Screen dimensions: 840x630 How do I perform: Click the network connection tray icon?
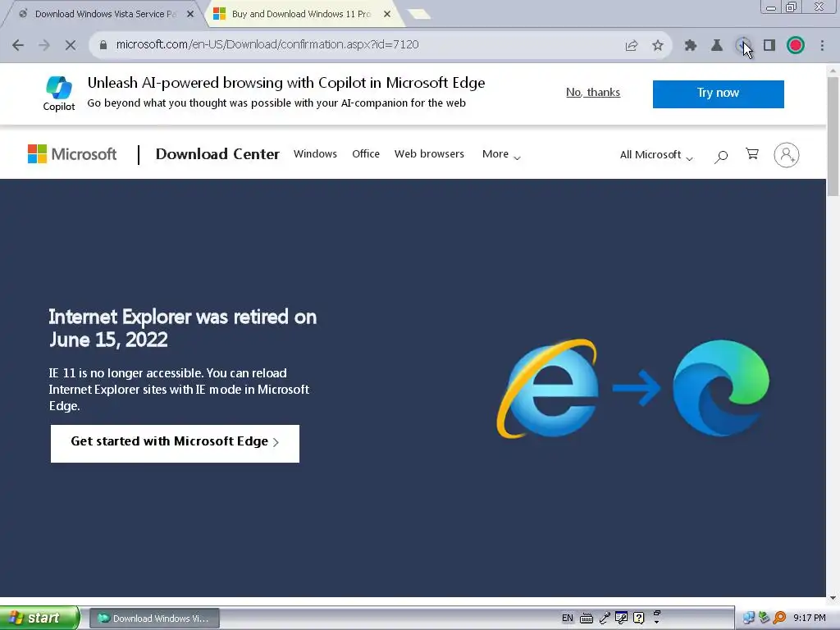(x=748, y=619)
